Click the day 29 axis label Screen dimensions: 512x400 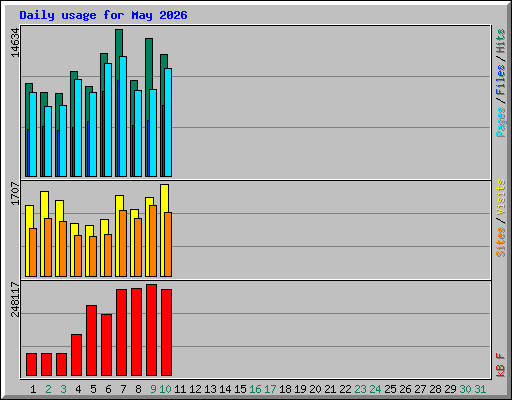click(450, 389)
